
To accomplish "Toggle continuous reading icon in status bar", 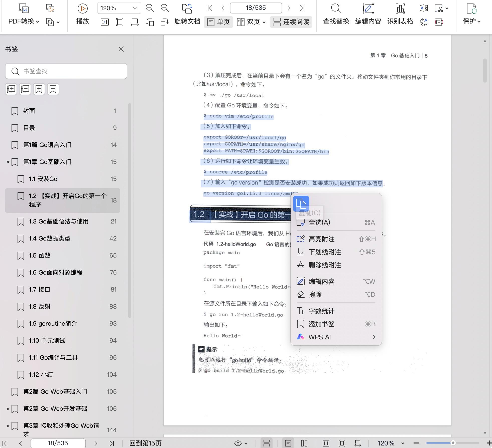I will click(x=267, y=443).
